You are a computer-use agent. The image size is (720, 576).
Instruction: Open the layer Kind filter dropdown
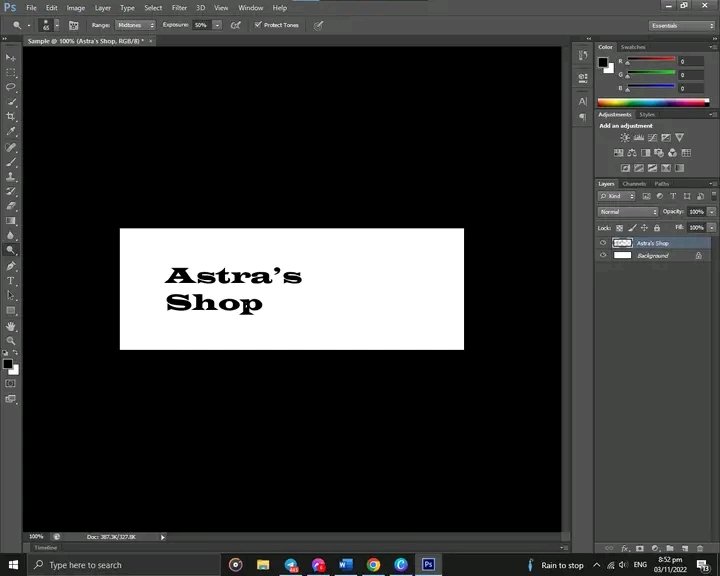[616, 196]
